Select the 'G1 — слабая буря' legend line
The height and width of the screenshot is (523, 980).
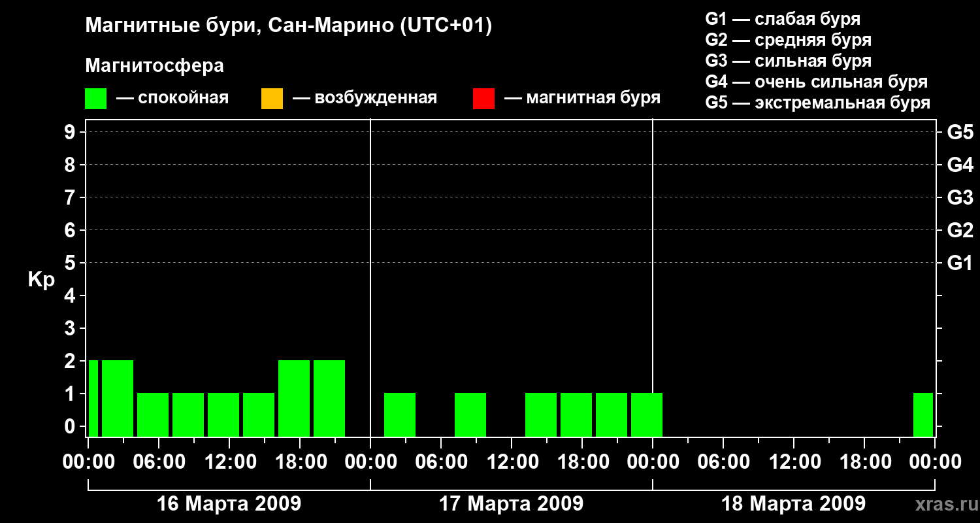tap(783, 19)
